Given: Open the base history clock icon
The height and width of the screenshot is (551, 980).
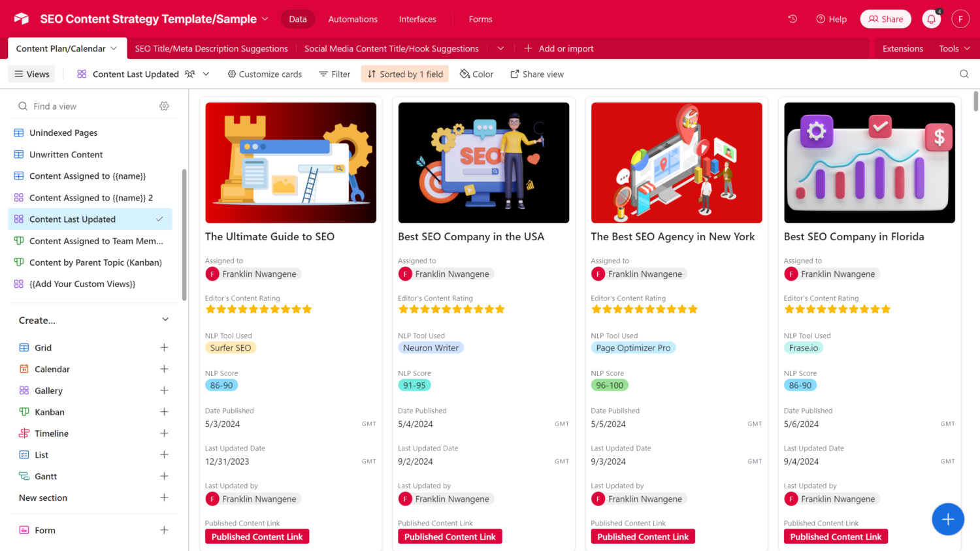Looking at the screenshot, I should coord(792,19).
